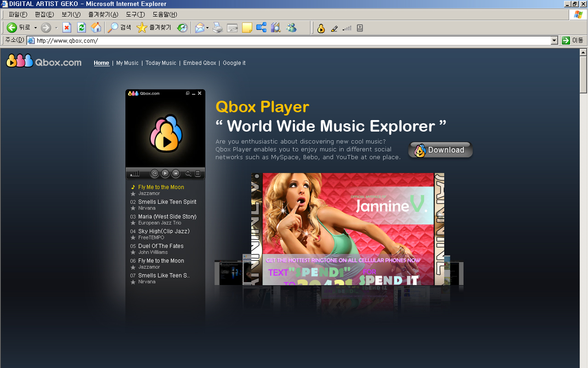Expand the address bar URL dropdown
Image resolution: width=588 pixels, height=368 pixels.
554,40
